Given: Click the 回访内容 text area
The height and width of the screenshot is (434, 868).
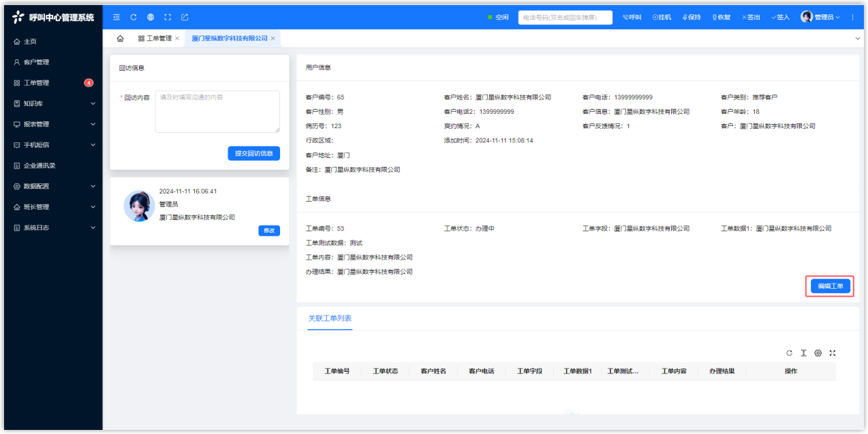Looking at the screenshot, I should pos(217,111).
